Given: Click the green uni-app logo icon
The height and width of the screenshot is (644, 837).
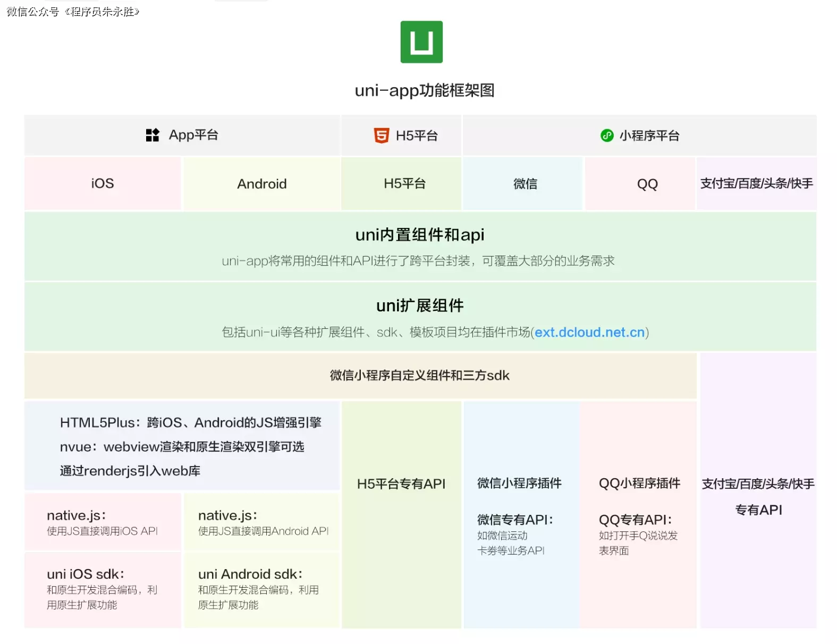Looking at the screenshot, I should 421,42.
